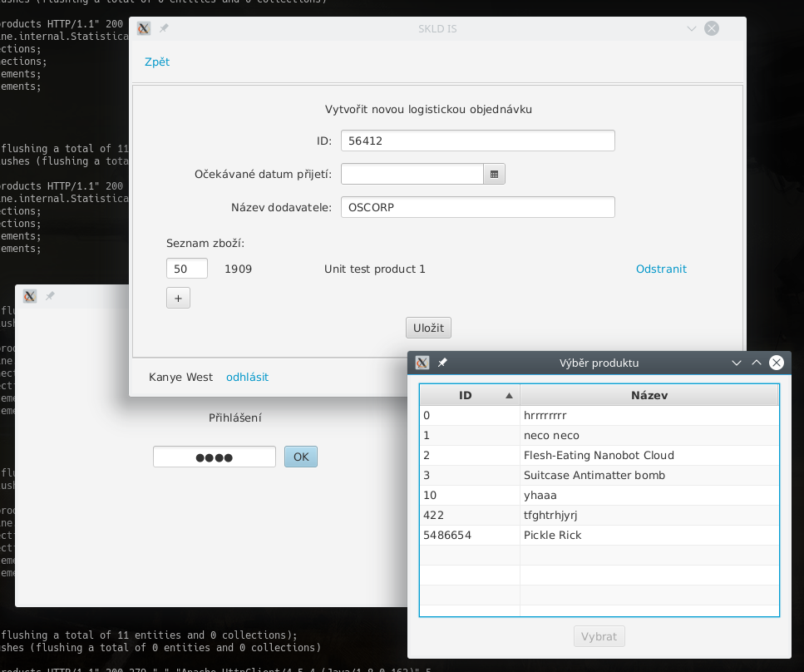Click user name 'Kanye West'
This screenshot has width=804, height=672.
point(180,377)
